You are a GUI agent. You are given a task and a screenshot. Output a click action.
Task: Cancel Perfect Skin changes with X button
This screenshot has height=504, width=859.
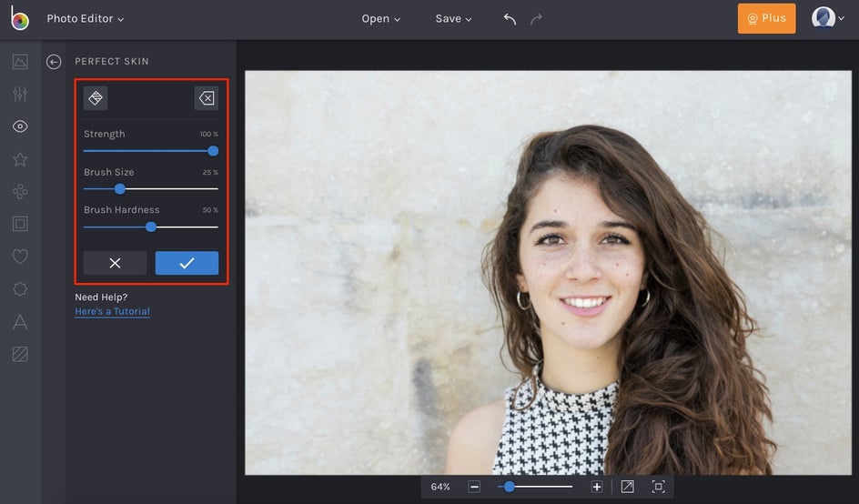point(115,263)
